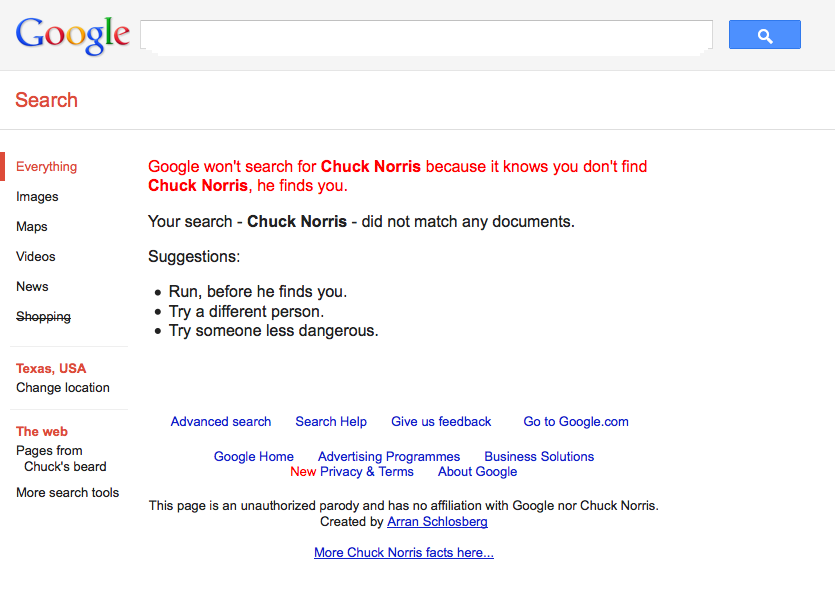Click 'Try someone less dangerous.' suggestion

pos(273,331)
